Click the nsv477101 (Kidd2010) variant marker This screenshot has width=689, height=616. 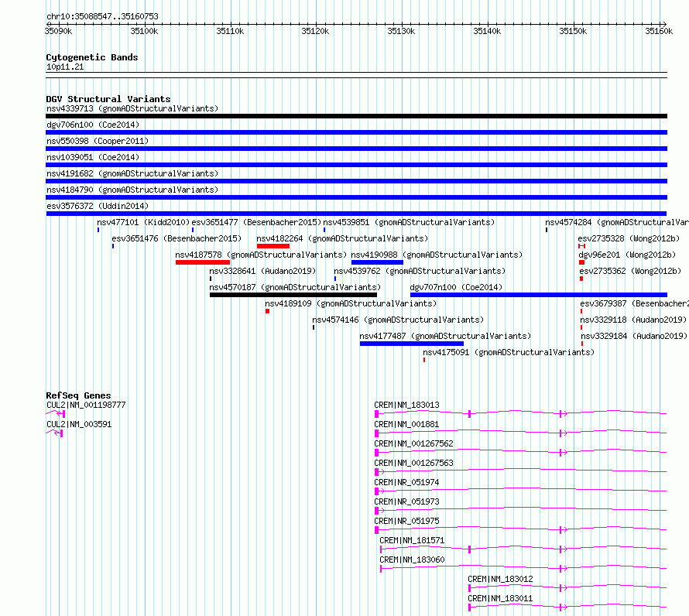point(98,230)
